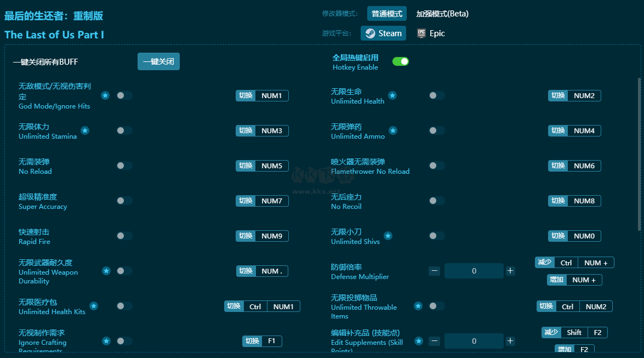The image size is (644, 358).
Task: Click the star icon beside Ignore Crafting Requirements
Action: (x=106, y=341)
